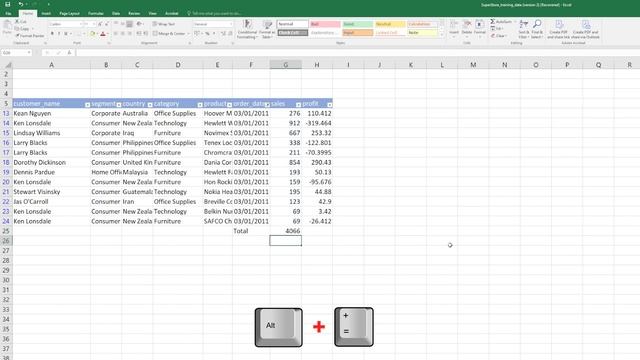Apply the Calculation cell style
The width and height of the screenshot is (640, 360).
(x=422, y=24)
